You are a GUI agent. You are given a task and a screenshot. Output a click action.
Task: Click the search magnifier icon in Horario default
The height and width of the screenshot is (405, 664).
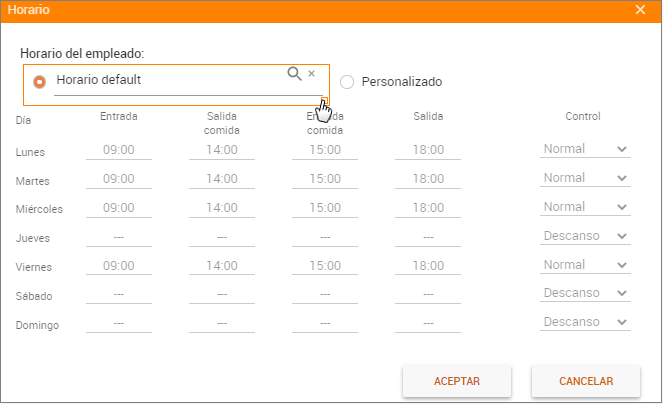[x=294, y=74]
